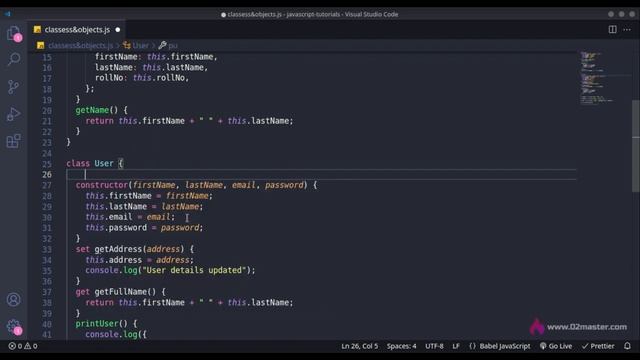Start Go Live server
Image resolution: width=640 pixels, height=360 pixels.
tap(556, 346)
